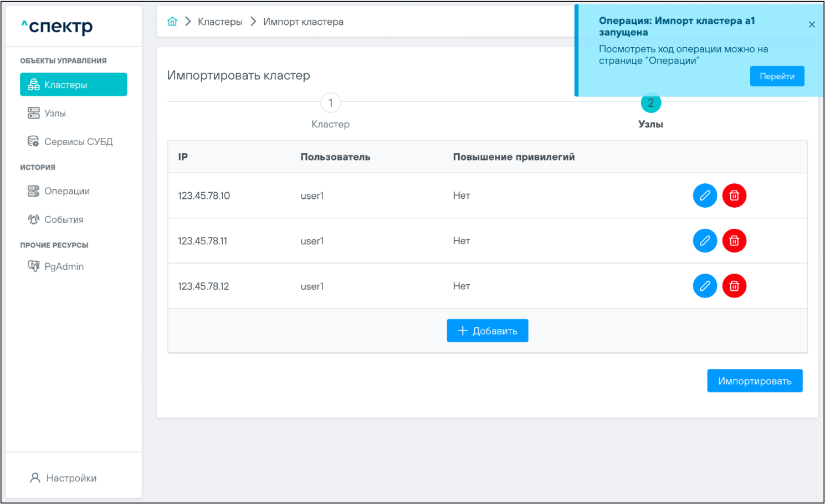This screenshot has height=504, width=825.
Task: Click the home icon in breadcrumb
Action: [172, 22]
